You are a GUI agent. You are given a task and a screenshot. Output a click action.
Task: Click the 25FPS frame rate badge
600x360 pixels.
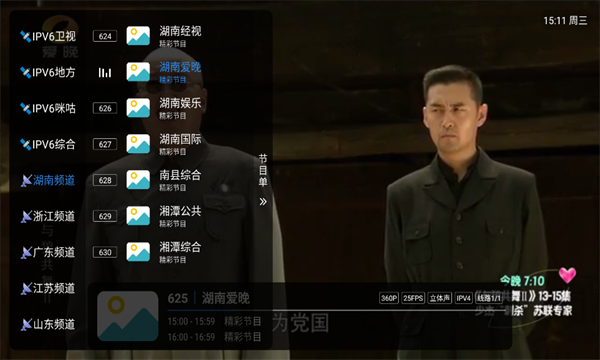pyautogui.click(x=413, y=298)
